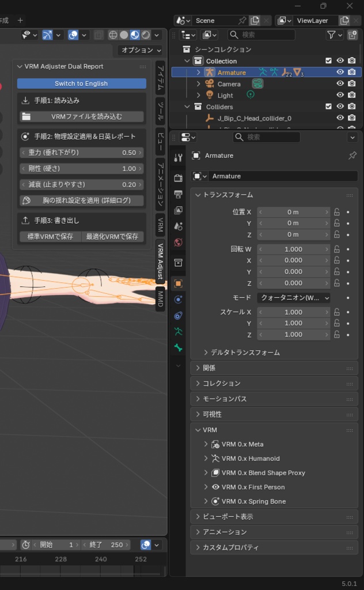Image resolution: width=364 pixels, height=590 pixels.
Task: Add a new view layer
Action: pyautogui.click(x=344, y=20)
